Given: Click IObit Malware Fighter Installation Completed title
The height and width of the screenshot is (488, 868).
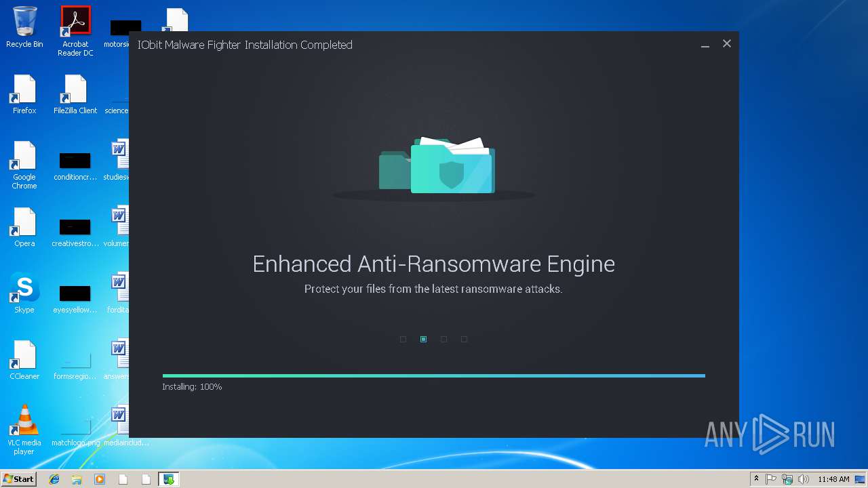Looking at the screenshot, I should (245, 45).
